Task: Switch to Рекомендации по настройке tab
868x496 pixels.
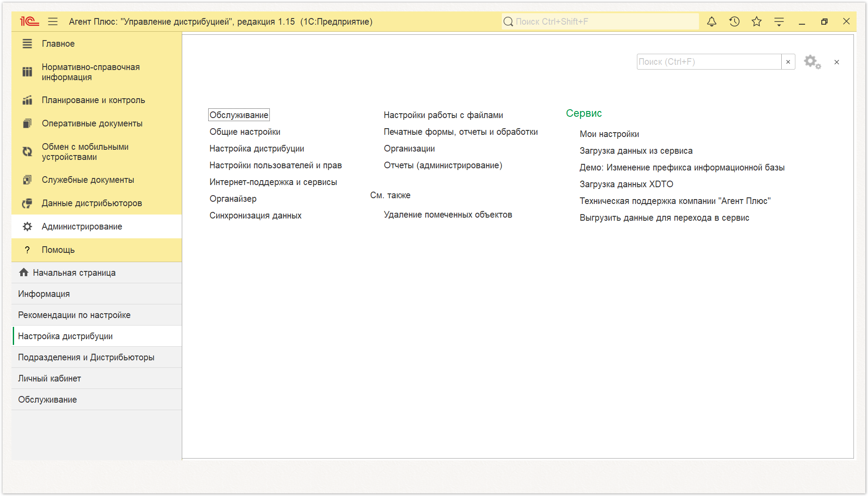Action: 97,315
